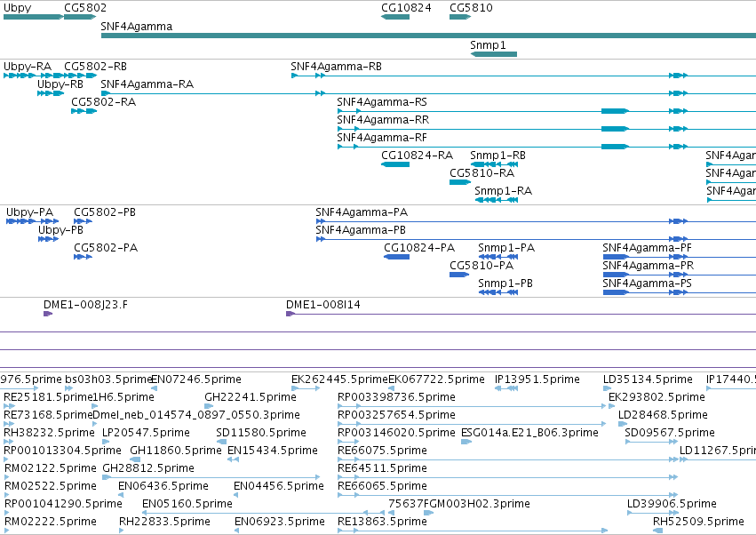Click EST IP13951.5prime
Image resolution: width=756 pixels, height=535 pixels.
(x=537, y=379)
